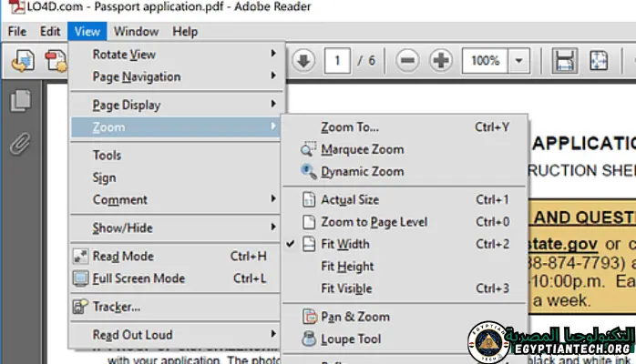Open the zoom percentage dropdown arrow

pos(518,61)
